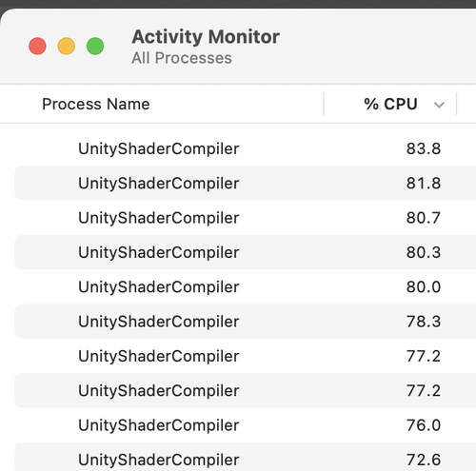Select UnityShaderCompiler row with 80.7 CPU
The width and height of the screenshot is (476, 471).
click(x=245, y=218)
